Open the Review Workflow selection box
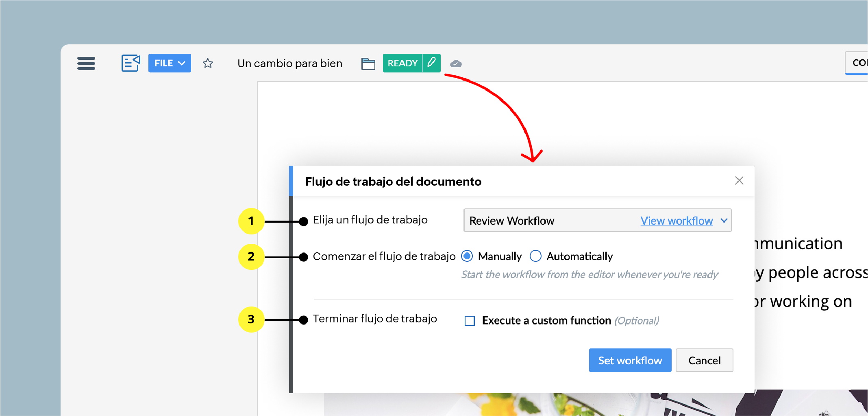868x416 pixels. pos(549,221)
